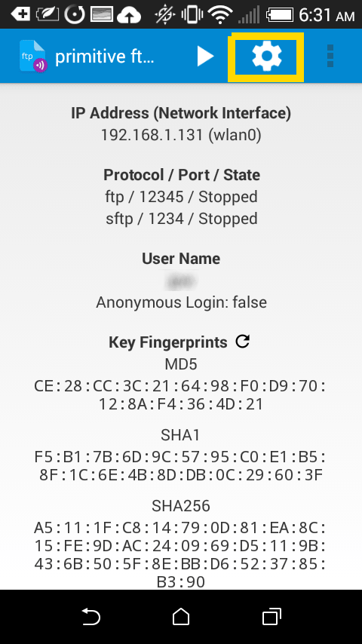Tap the Android back navigation button
This screenshot has height=644, width=362.
[x=91, y=617]
